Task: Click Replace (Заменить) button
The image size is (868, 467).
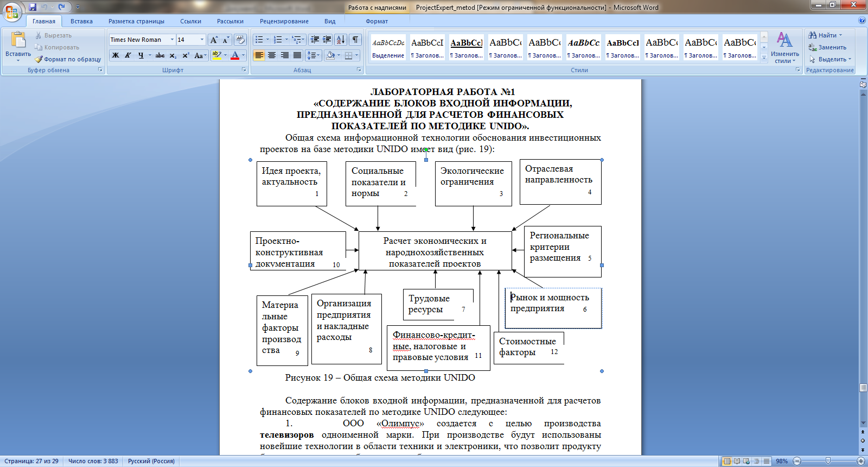Action: 827,47
